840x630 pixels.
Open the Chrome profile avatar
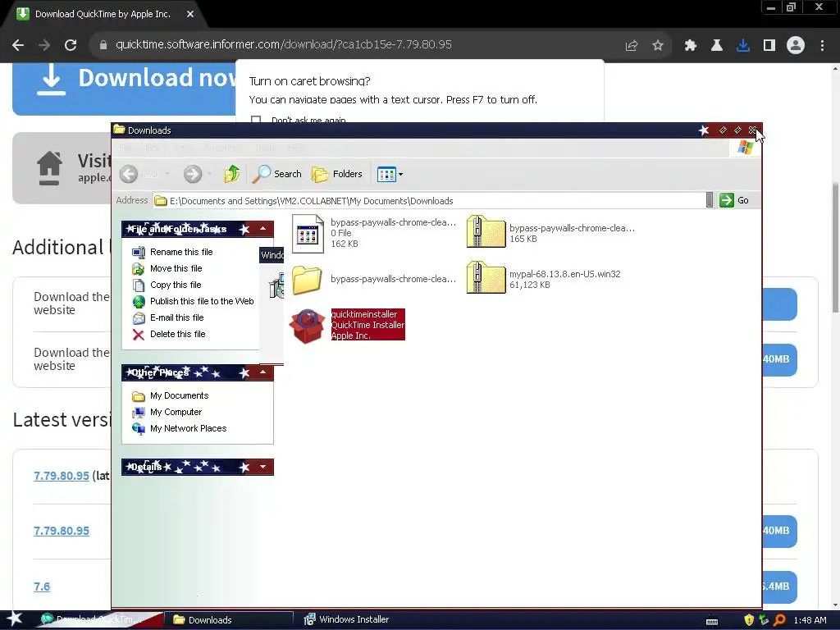tap(796, 45)
